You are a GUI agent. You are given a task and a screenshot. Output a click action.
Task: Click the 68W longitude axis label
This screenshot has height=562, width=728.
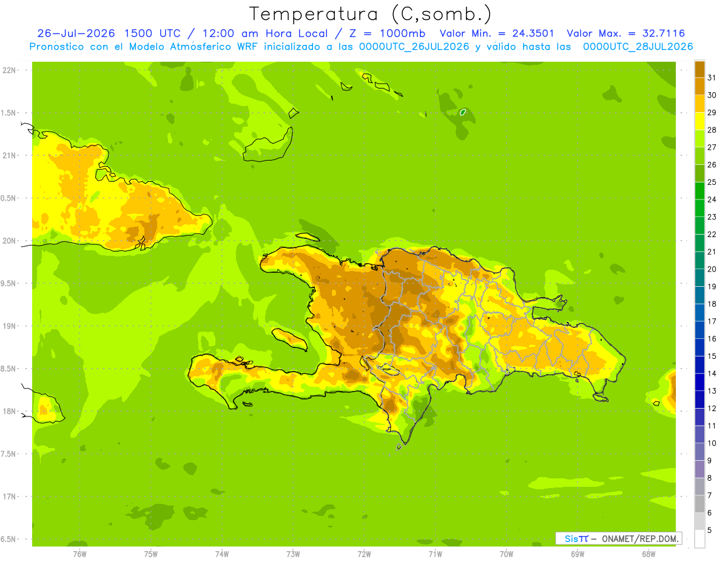pos(649,554)
